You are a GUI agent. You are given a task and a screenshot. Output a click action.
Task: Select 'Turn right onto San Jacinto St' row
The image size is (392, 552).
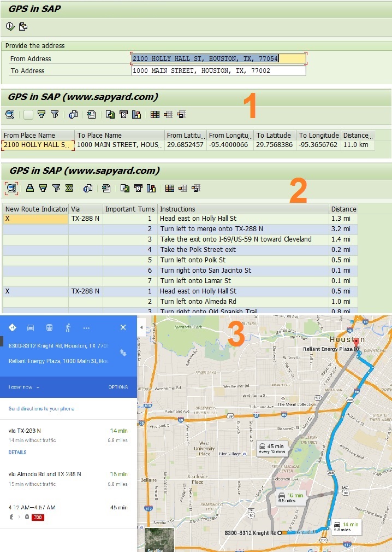pyautogui.click(x=180, y=271)
